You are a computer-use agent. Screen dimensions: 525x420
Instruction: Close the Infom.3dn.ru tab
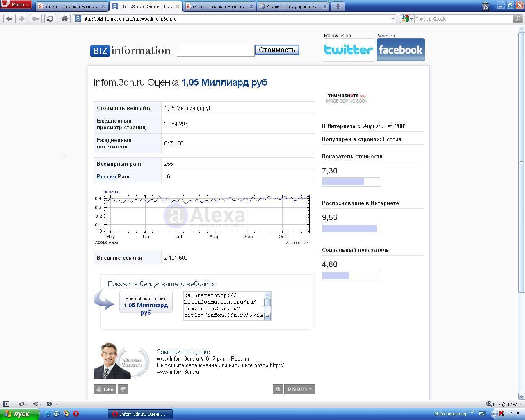tap(177, 7)
